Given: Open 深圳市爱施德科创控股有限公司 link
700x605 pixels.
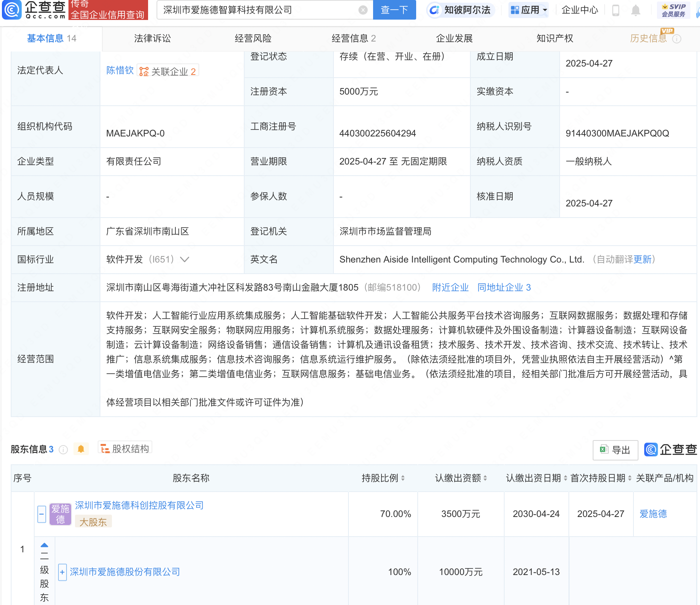Looking at the screenshot, I should pos(139,505).
